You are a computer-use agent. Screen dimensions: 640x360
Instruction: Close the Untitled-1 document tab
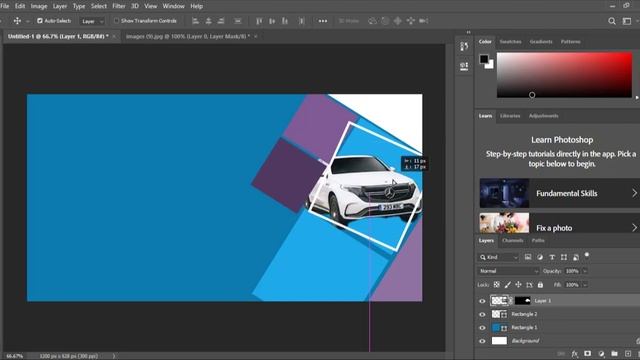114,36
